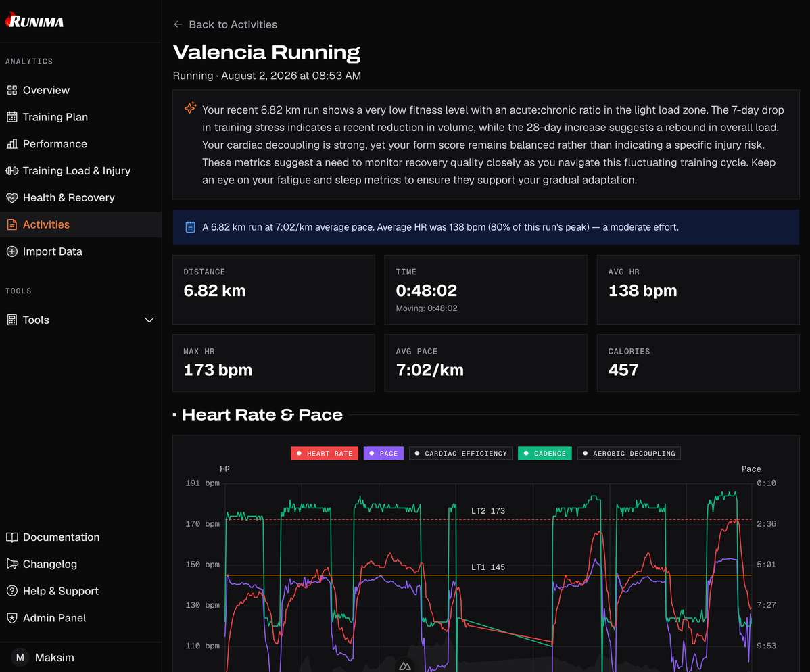Toggle the Pace chart series
810x672 pixels.
click(x=383, y=453)
